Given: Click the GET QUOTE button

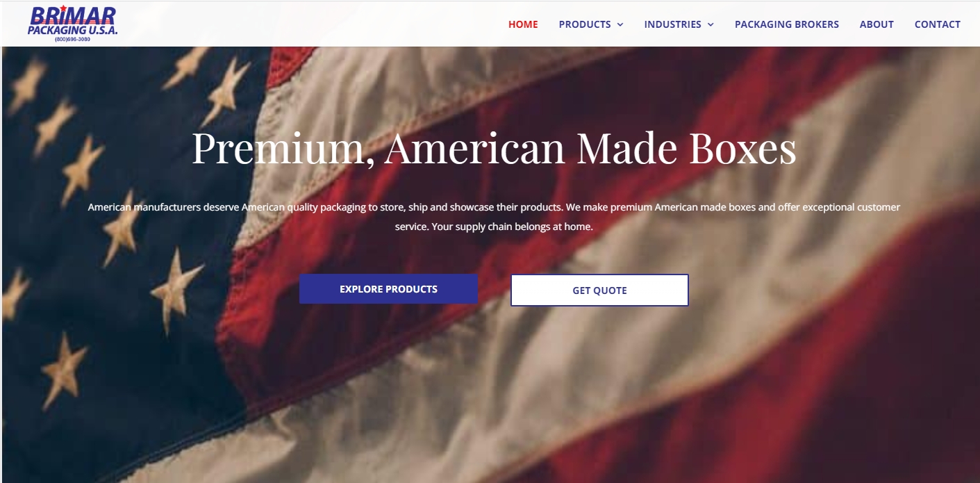Looking at the screenshot, I should (x=599, y=290).
